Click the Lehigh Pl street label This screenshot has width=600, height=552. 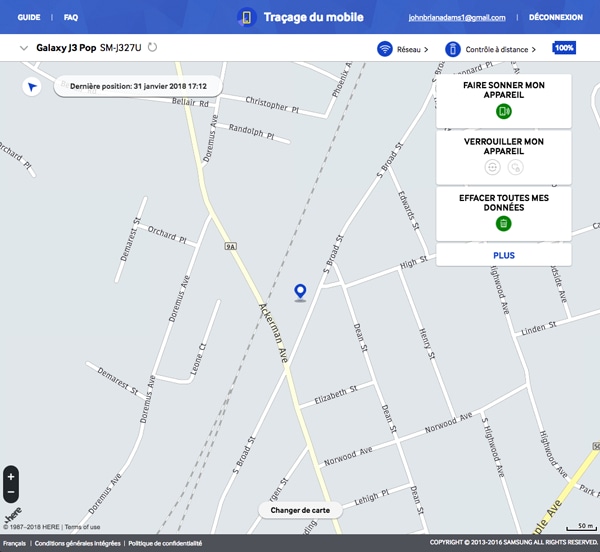371,497
